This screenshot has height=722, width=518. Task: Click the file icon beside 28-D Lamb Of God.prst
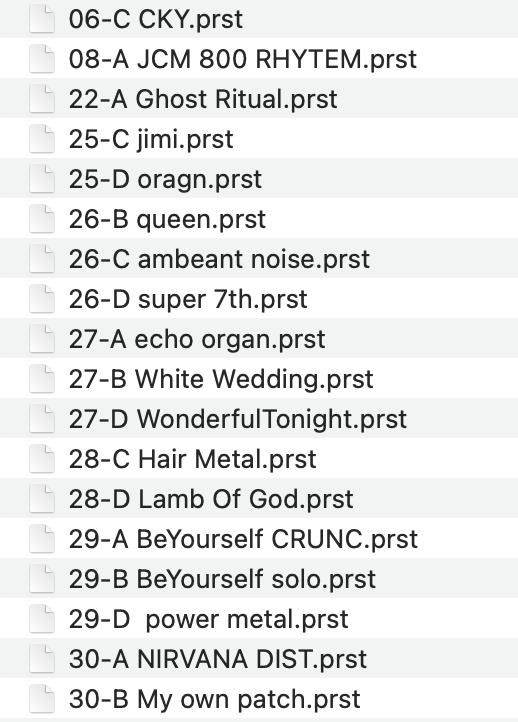click(42, 499)
